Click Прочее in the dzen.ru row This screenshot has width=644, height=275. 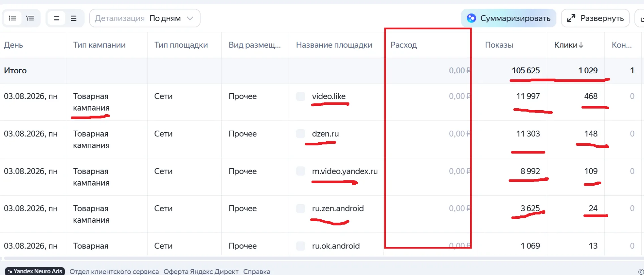[x=243, y=134]
